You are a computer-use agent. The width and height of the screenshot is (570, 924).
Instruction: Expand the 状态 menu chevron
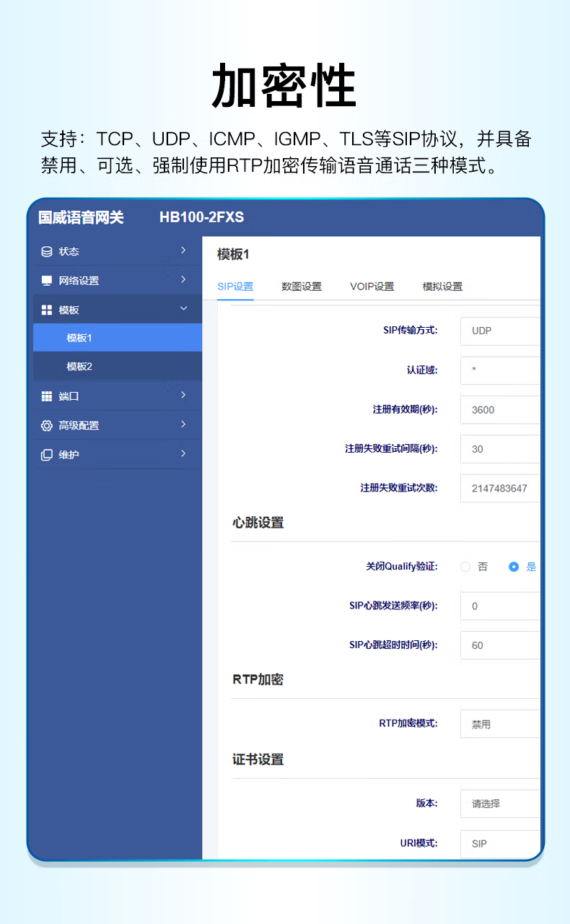(183, 250)
